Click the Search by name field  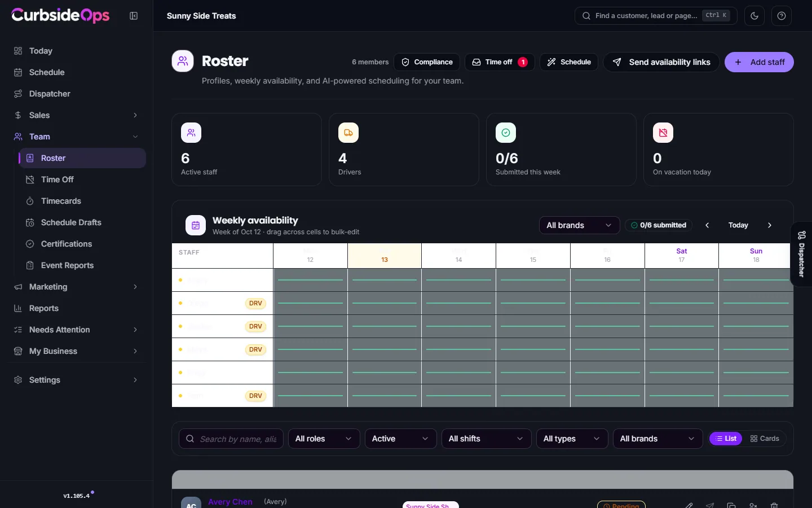pyautogui.click(x=231, y=439)
